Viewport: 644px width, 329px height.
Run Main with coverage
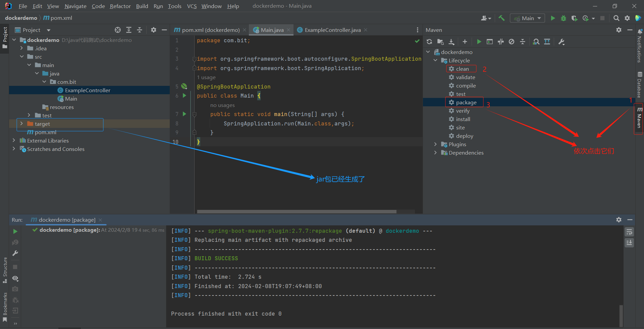574,18
